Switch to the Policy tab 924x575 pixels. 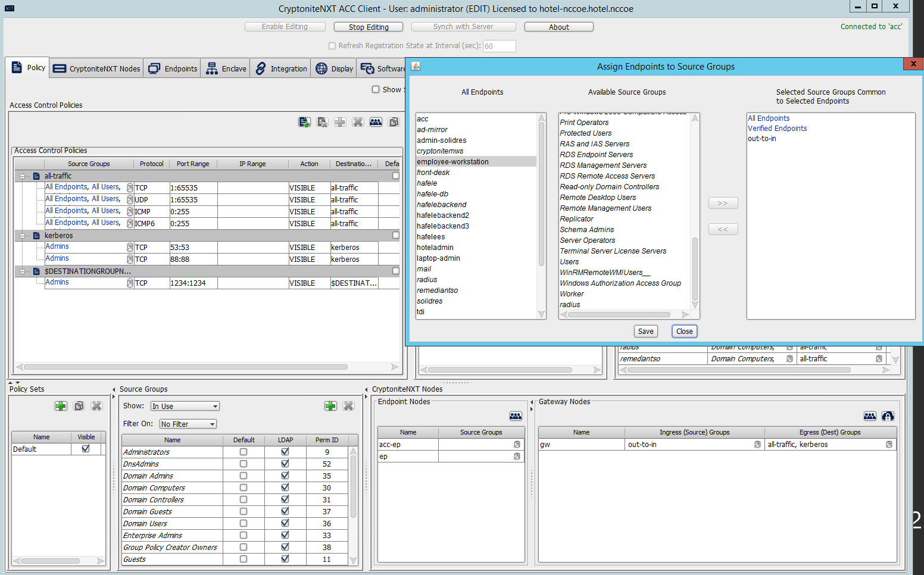pos(28,67)
